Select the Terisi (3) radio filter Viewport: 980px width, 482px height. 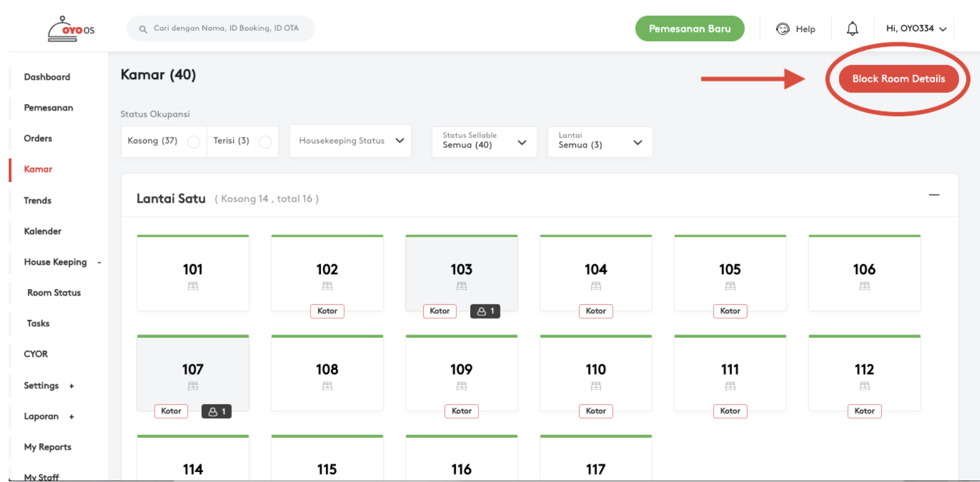click(265, 142)
